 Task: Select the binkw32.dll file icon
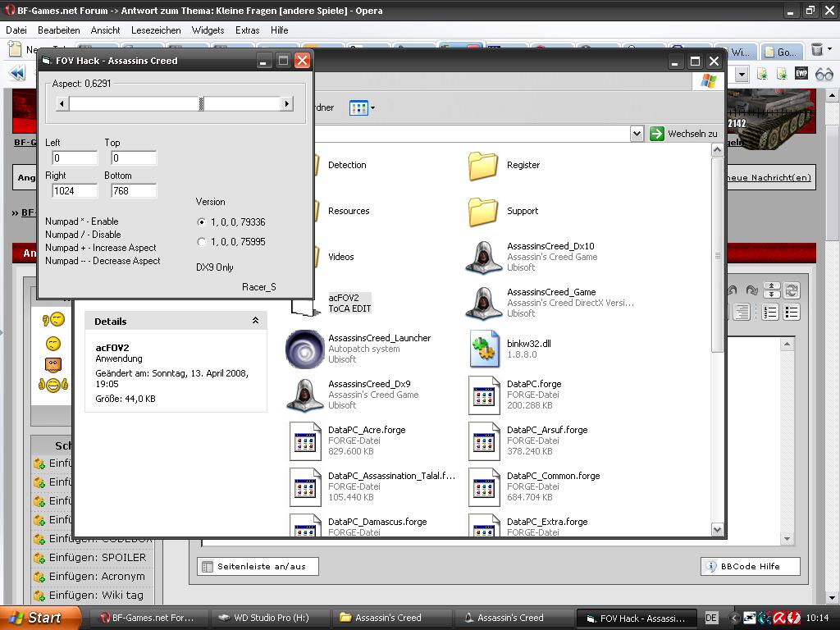coord(484,349)
